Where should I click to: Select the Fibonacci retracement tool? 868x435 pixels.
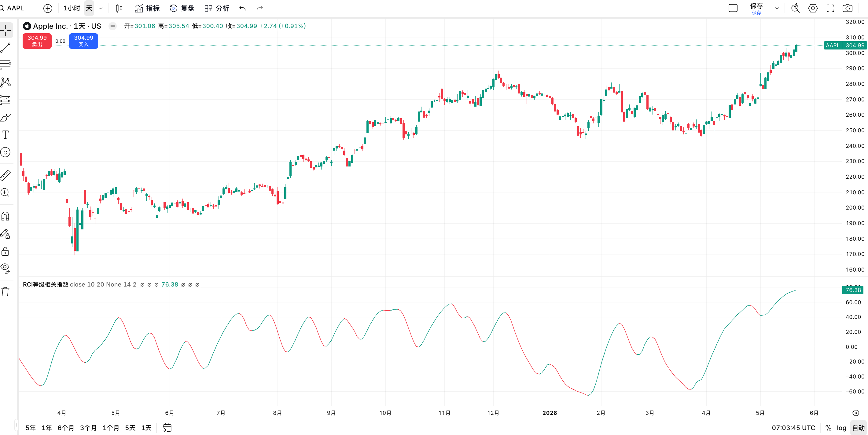pos(6,65)
